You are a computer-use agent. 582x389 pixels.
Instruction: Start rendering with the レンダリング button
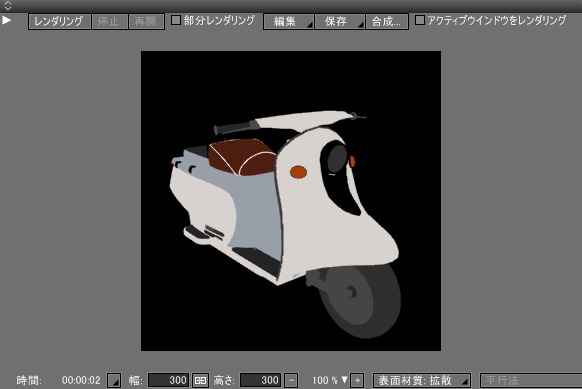click(x=59, y=22)
